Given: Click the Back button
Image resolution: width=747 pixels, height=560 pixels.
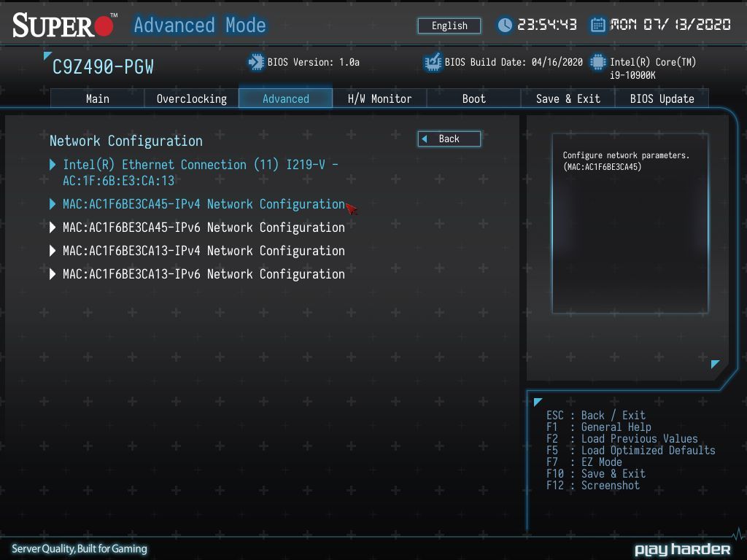Looking at the screenshot, I should click(449, 139).
